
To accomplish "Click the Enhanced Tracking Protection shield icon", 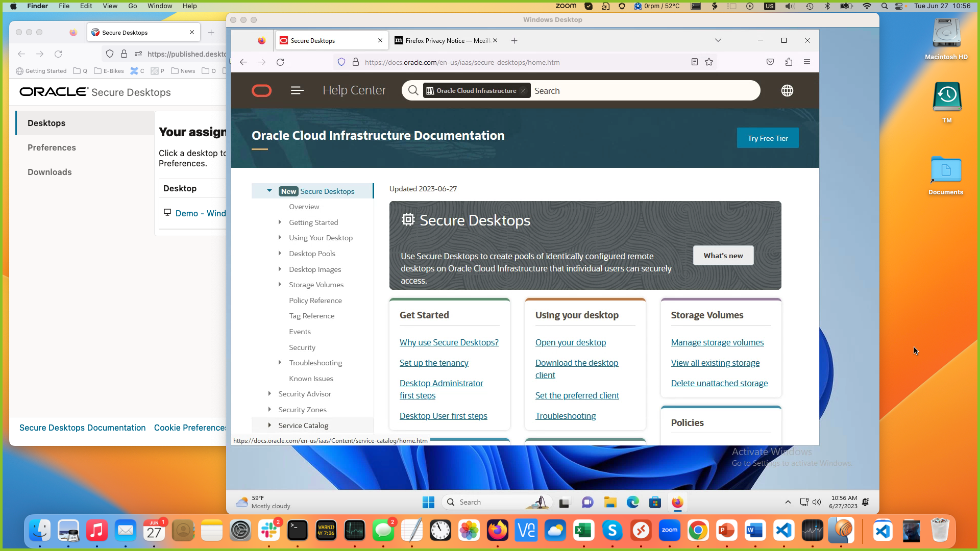I will tap(341, 62).
